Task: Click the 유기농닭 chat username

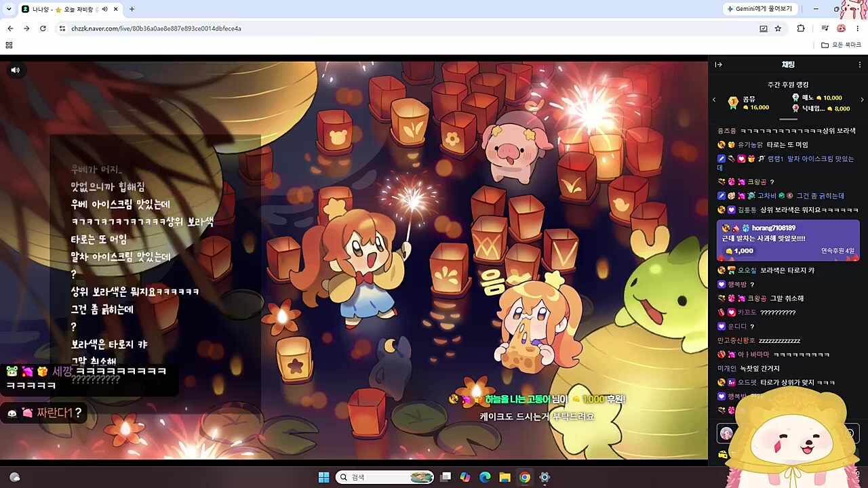Action: 750,145
